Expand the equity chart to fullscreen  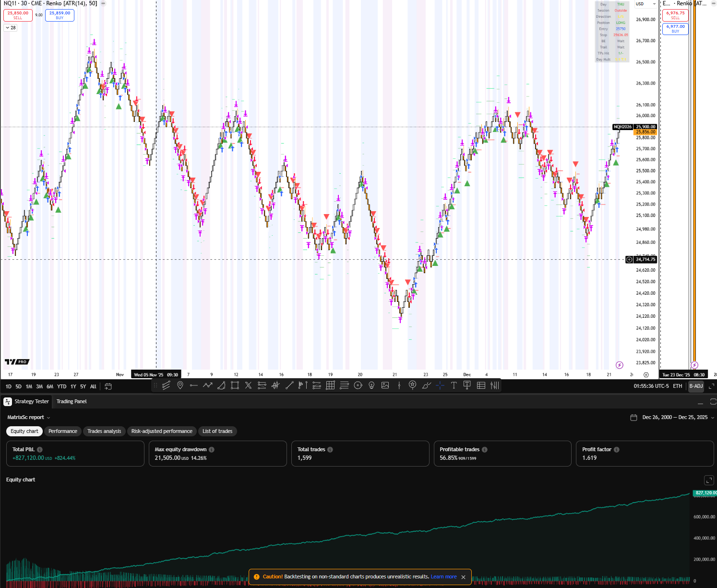tap(709, 480)
